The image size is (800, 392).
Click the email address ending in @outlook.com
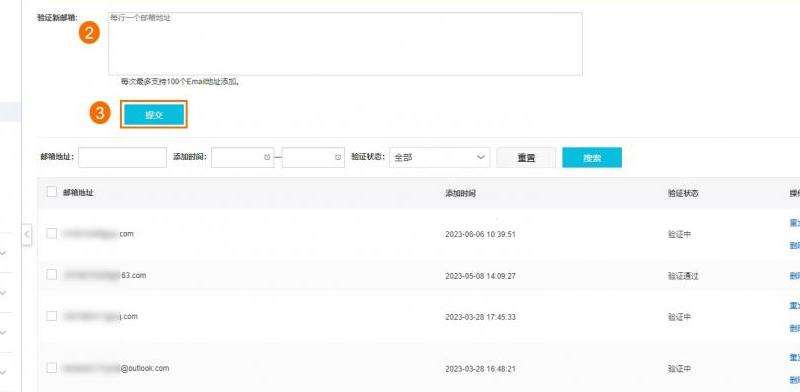(x=115, y=368)
